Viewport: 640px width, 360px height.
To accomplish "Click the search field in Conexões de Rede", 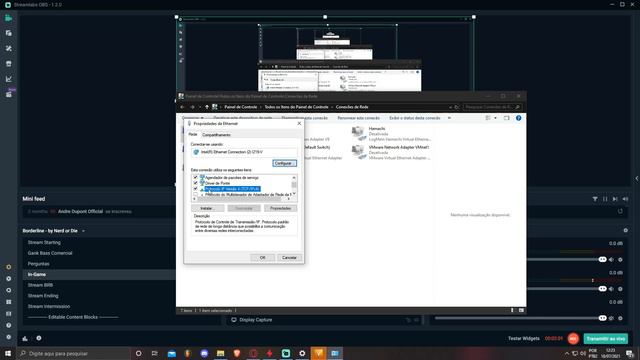I will pos(491,107).
